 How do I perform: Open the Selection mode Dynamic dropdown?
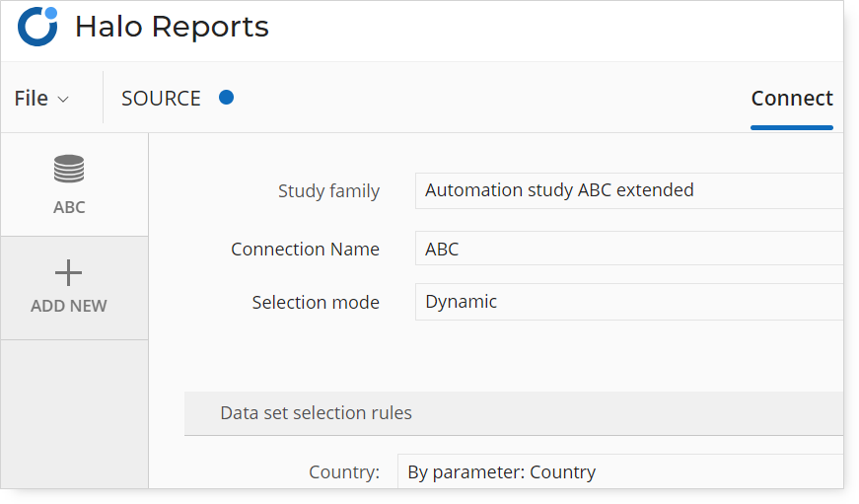click(x=629, y=301)
